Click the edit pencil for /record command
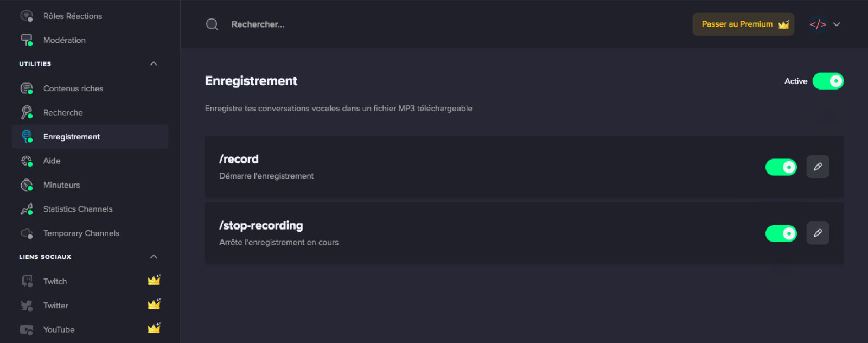The height and width of the screenshot is (343, 868). tap(818, 167)
